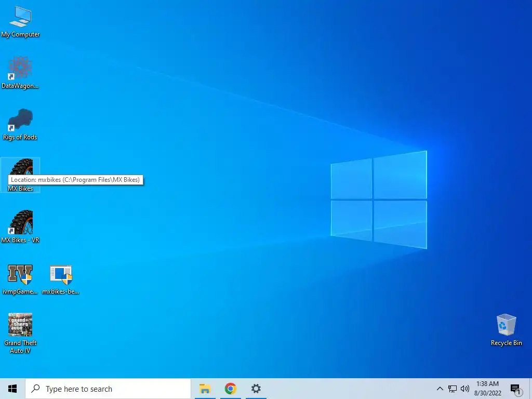Open Settings gear in the taskbar
532x399 pixels.
pyautogui.click(x=256, y=389)
